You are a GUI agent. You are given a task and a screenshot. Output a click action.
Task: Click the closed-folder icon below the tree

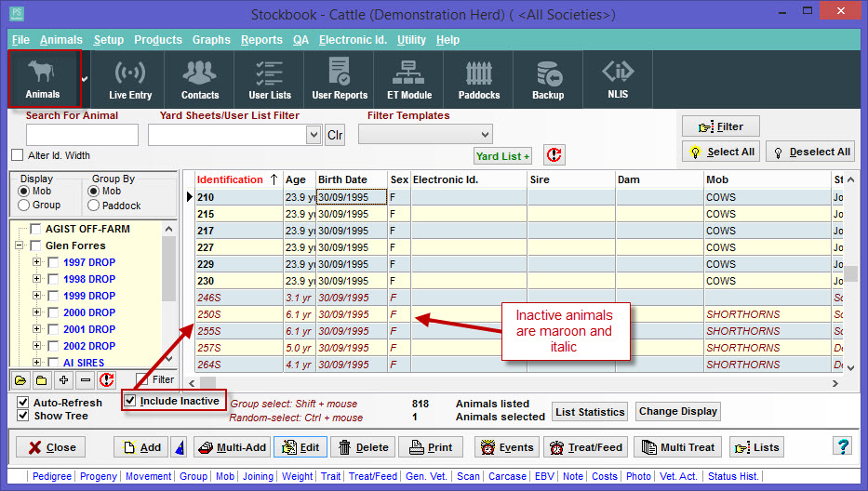tap(42, 380)
